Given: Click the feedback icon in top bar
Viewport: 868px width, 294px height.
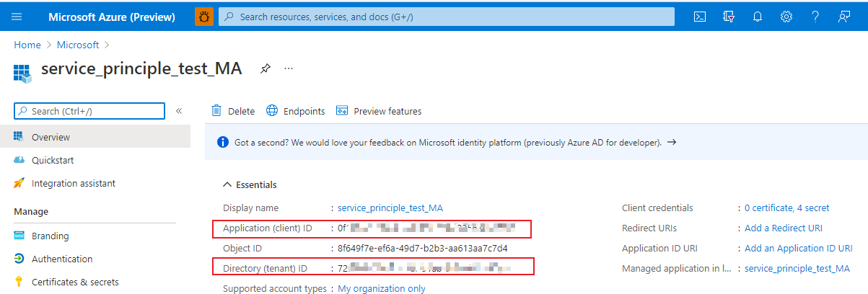Looking at the screenshot, I should [x=843, y=17].
